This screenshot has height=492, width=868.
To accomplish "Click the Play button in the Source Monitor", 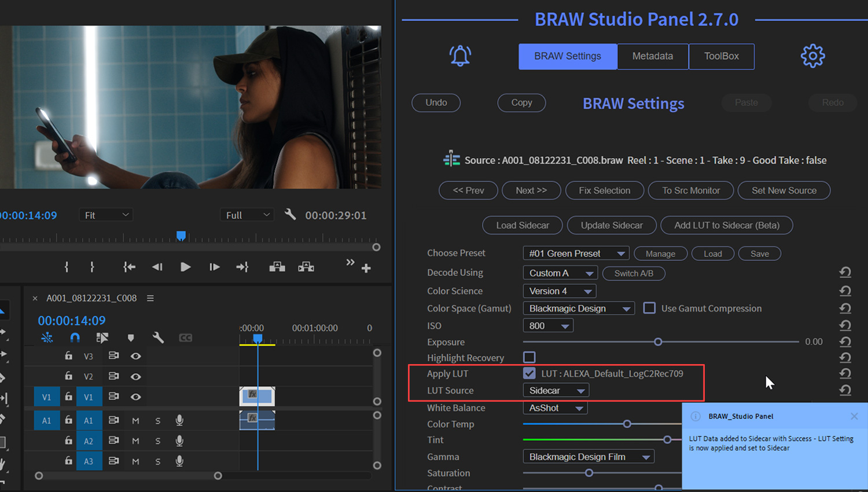I will pyautogui.click(x=185, y=267).
